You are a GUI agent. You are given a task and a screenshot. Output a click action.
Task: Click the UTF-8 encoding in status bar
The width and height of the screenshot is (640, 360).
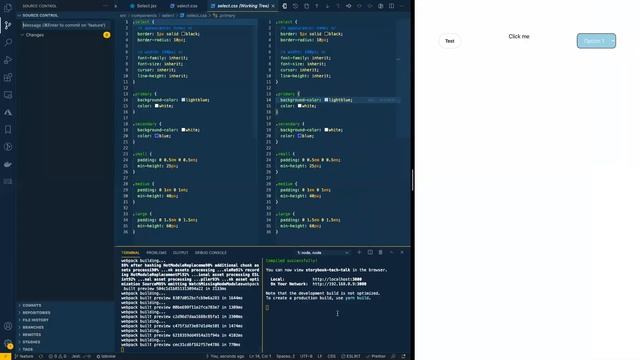[x=306, y=356]
